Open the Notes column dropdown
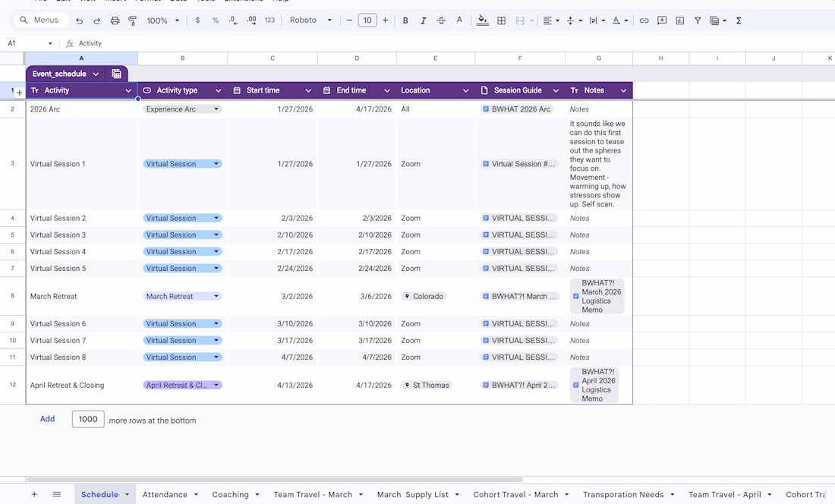The height and width of the screenshot is (504, 835). [623, 90]
